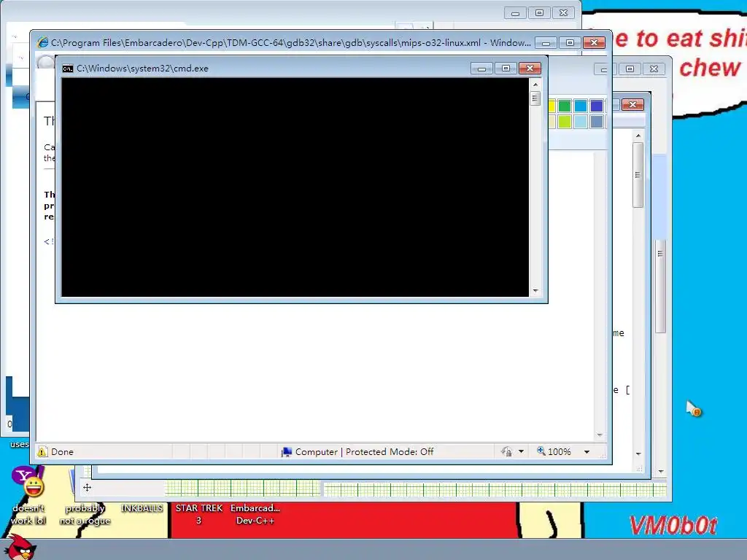Click the Angry Birds start button
Screen dimensions: 747x560
point(20,547)
